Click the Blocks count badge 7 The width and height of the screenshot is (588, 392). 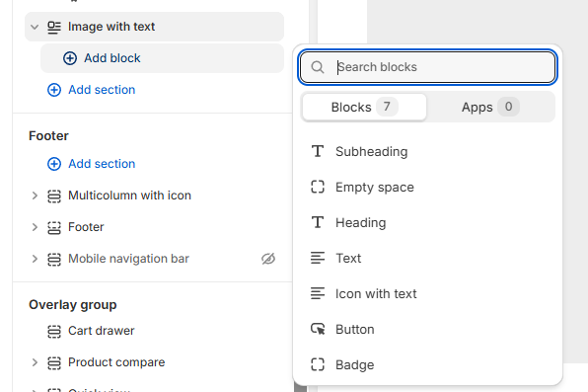[x=387, y=107]
